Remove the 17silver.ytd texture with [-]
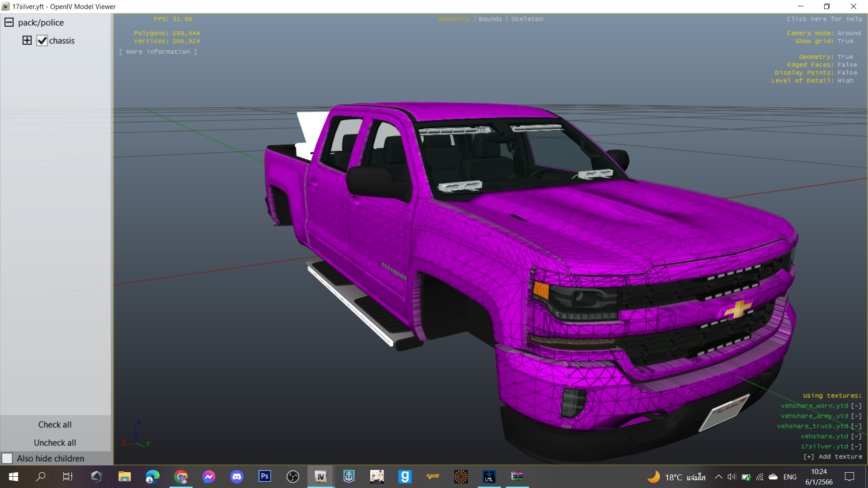 (856, 446)
